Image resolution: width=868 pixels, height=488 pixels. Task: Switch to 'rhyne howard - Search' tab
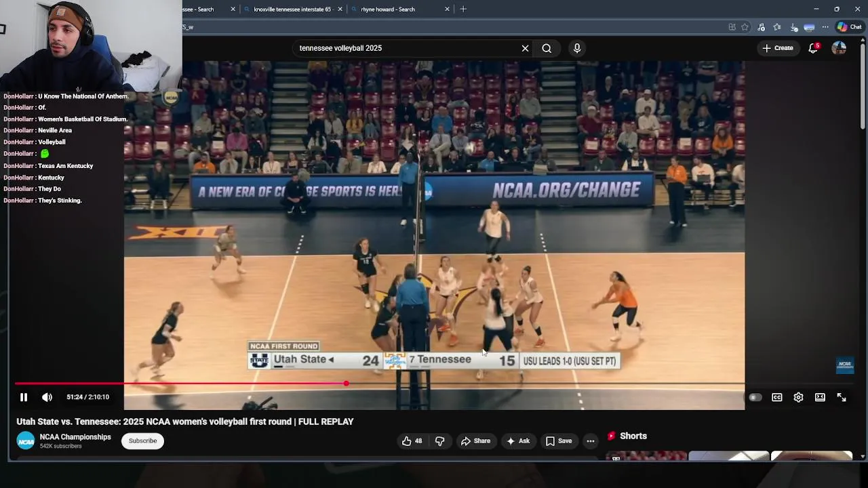coord(387,9)
